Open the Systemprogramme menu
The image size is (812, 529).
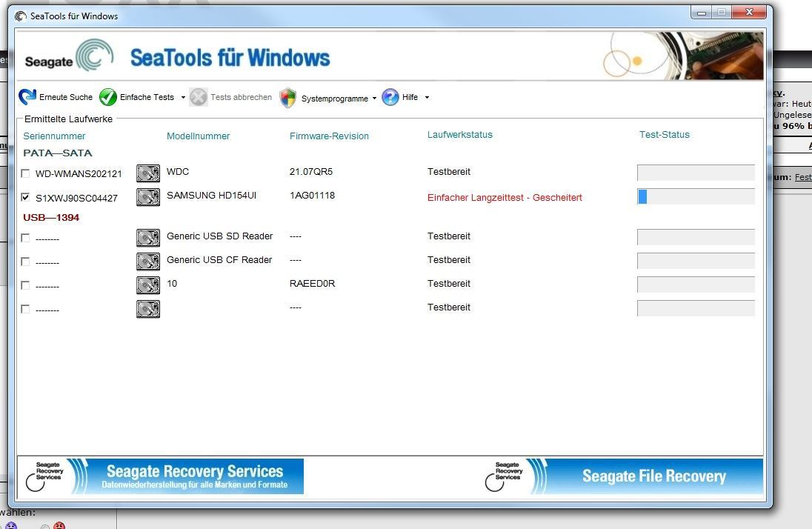pyautogui.click(x=335, y=99)
